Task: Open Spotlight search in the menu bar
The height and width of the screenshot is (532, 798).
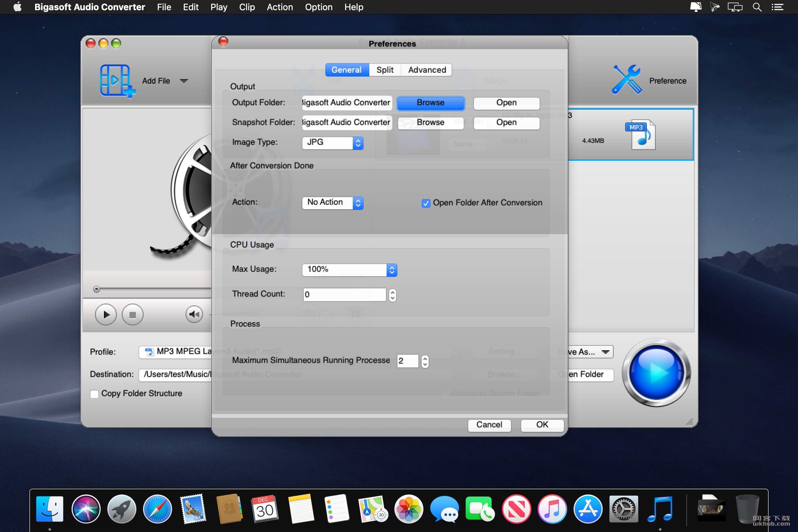Action: [757, 7]
